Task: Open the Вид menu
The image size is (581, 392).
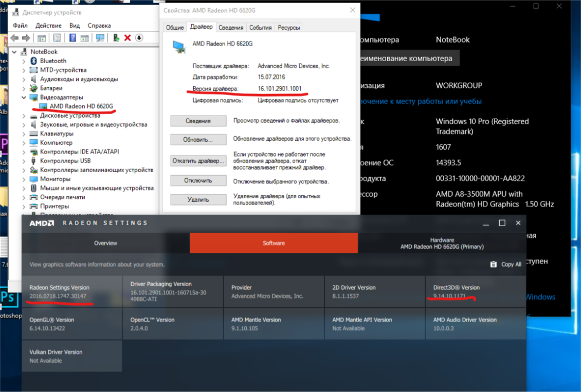Action: [x=75, y=25]
